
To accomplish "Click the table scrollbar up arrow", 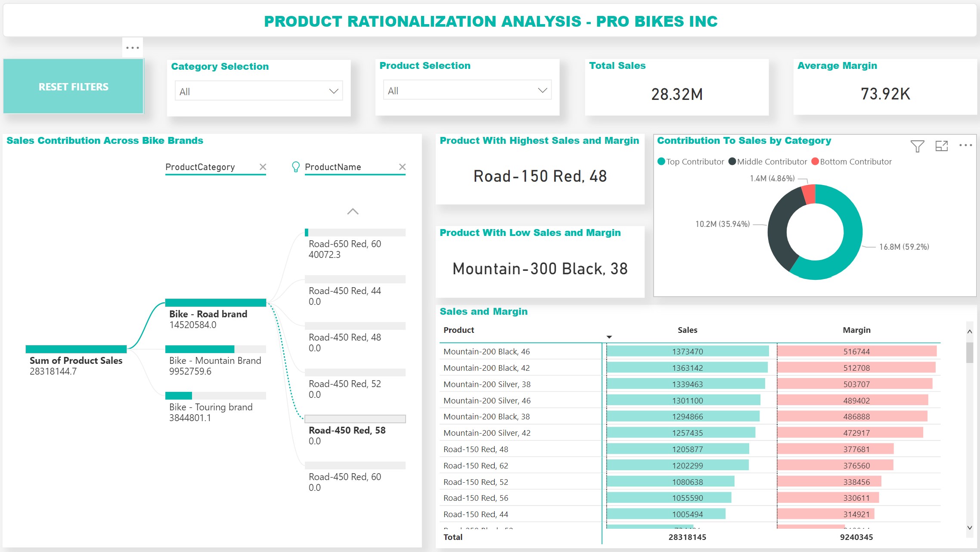I will point(970,331).
